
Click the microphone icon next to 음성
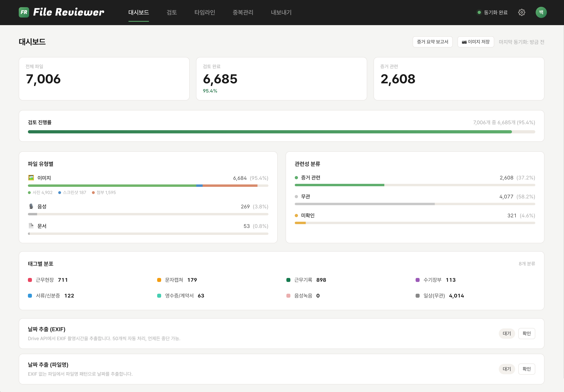tap(31, 206)
